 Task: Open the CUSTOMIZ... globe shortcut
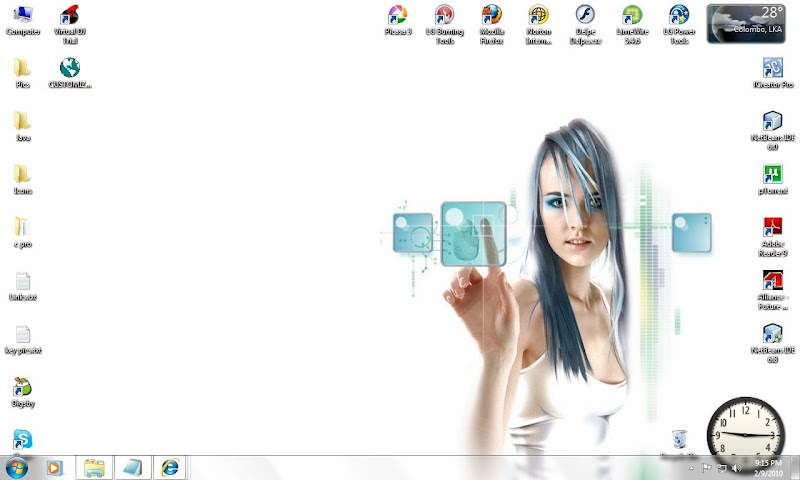(x=70, y=73)
